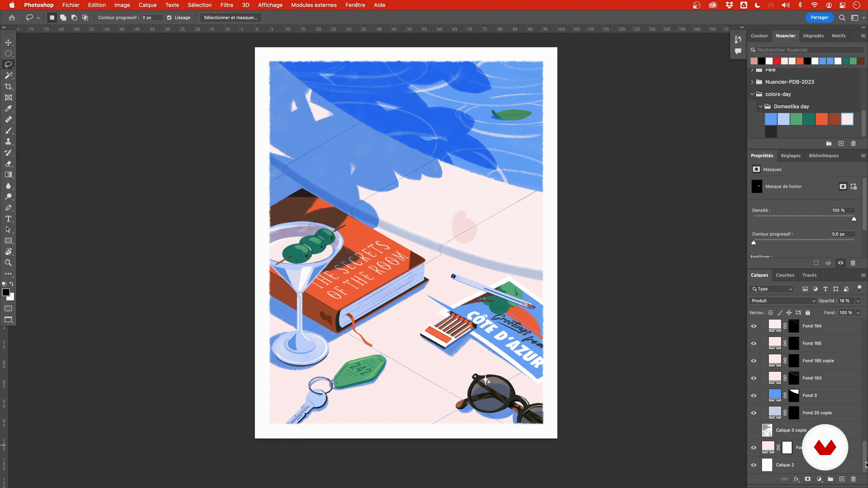Open the Lasso tool preset dropdown
Viewport: 868px width, 488px height.
[x=38, y=18]
